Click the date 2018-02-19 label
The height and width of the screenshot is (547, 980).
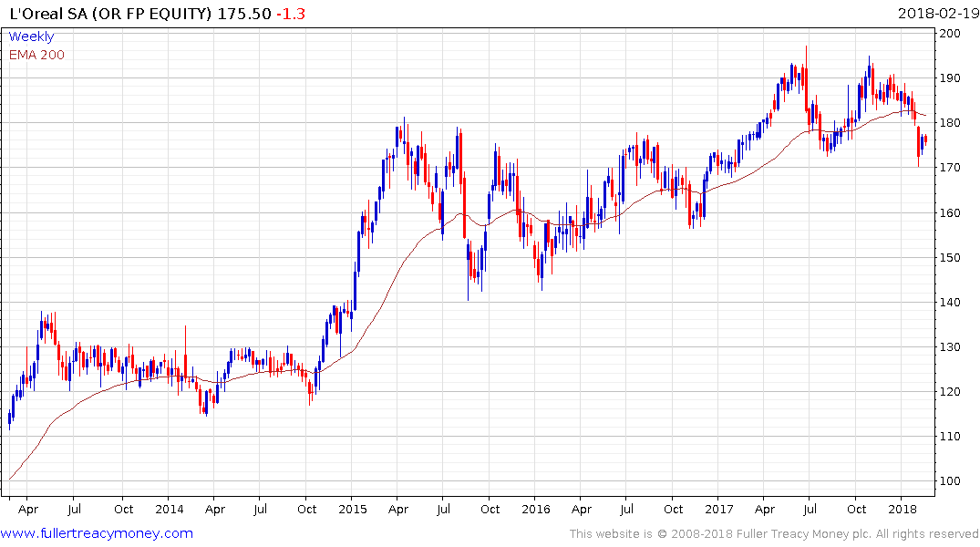937,14
